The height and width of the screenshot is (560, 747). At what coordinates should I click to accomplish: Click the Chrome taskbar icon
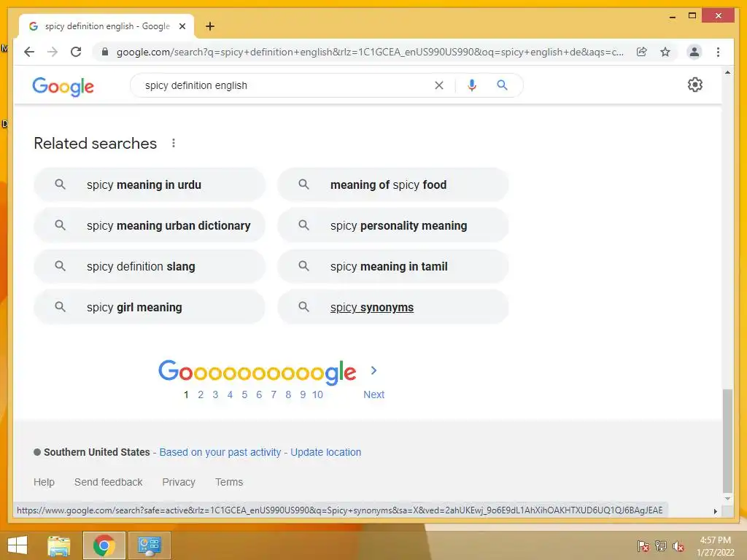tap(104, 545)
